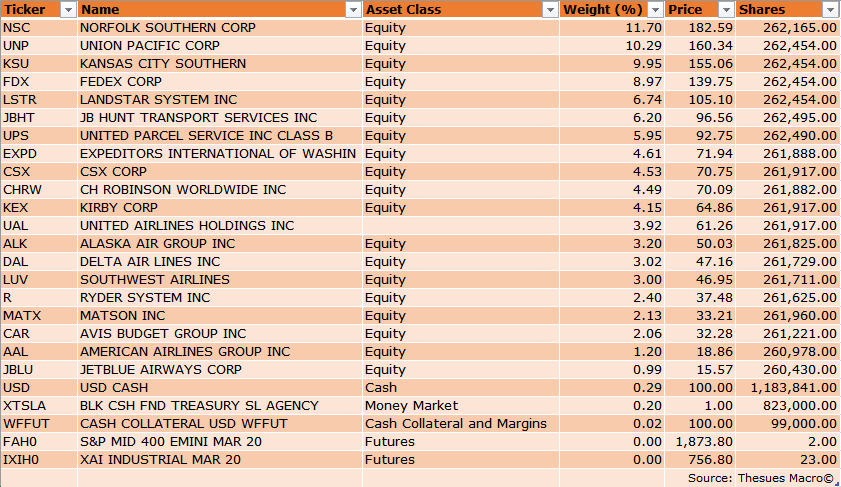Click the weight 11.70 cell

[x=612, y=28]
